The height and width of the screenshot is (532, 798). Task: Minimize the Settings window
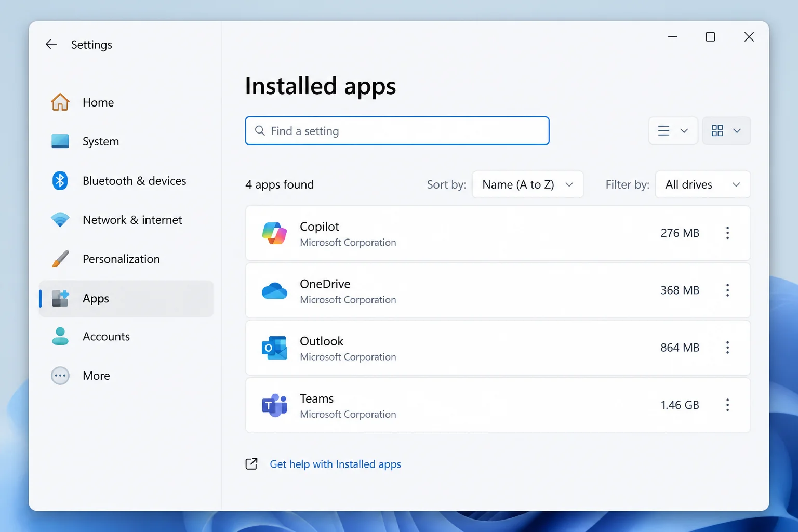672,37
